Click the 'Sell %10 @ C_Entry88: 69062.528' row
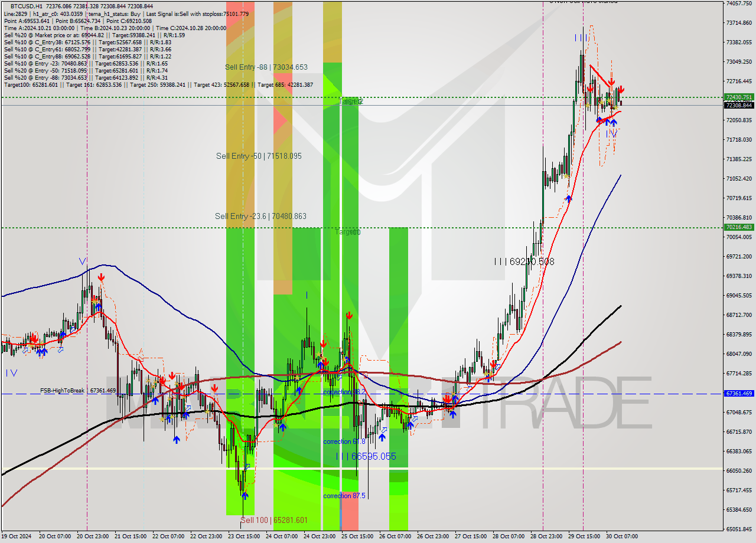 pyautogui.click(x=87, y=57)
